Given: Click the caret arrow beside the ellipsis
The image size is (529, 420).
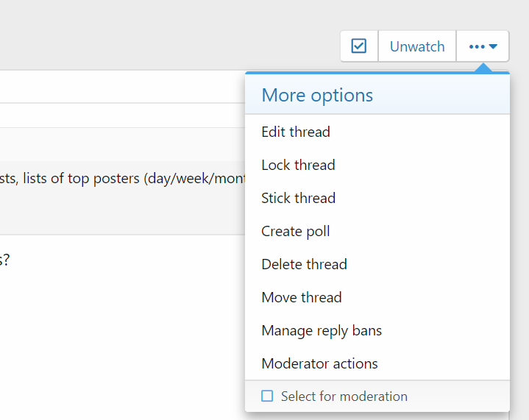Looking at the screenshot, I should [494, 46].
